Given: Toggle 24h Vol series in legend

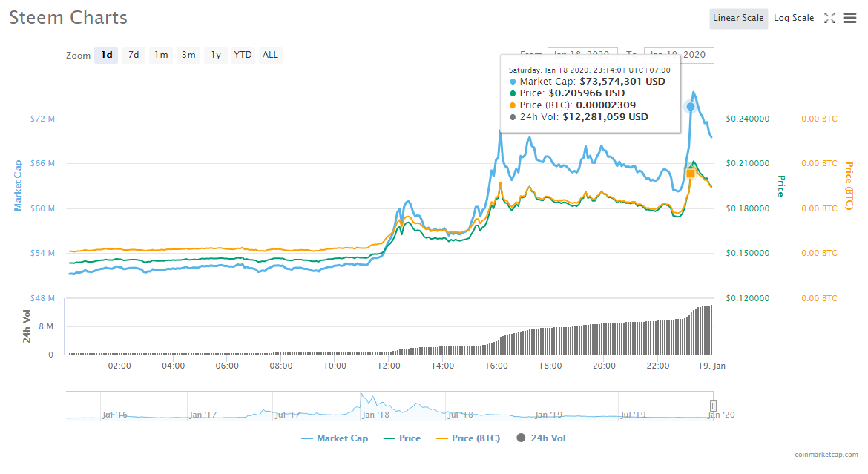Looking at the screenshot, I should tap(542, 438).
